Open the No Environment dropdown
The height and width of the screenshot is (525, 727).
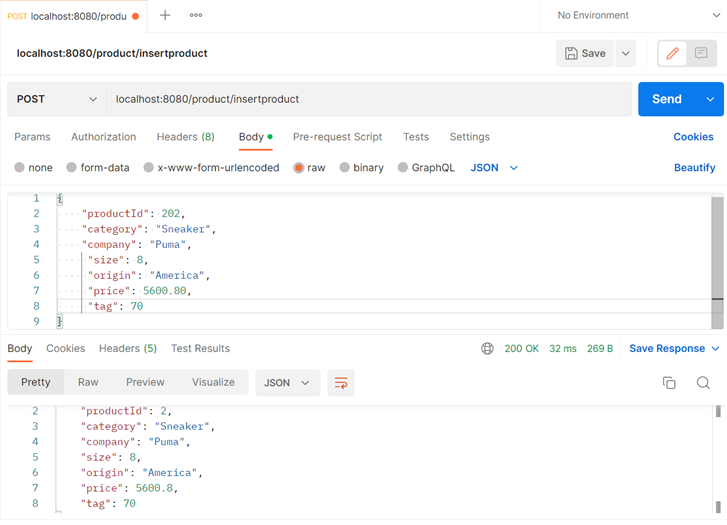(x=638, y=15)
